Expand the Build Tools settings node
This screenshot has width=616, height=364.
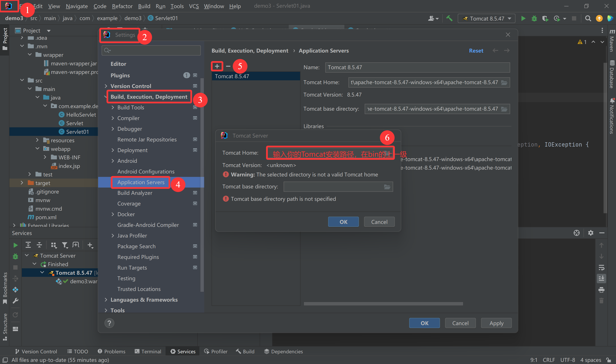[x=113, y=107]
